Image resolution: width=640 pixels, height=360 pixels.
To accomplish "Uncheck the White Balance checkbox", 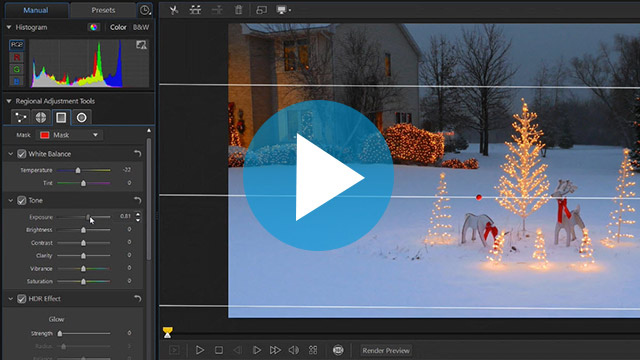I will tap(22, 154).
